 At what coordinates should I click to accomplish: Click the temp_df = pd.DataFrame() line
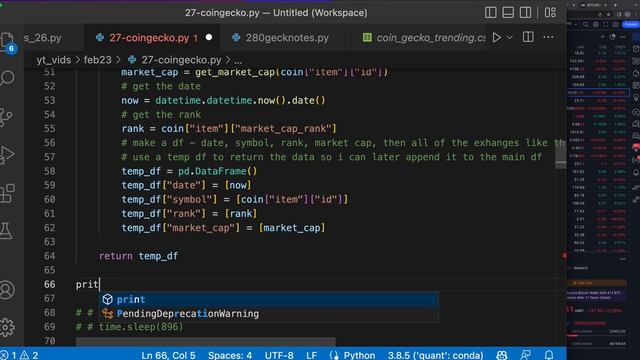click(x=189, y=171)
